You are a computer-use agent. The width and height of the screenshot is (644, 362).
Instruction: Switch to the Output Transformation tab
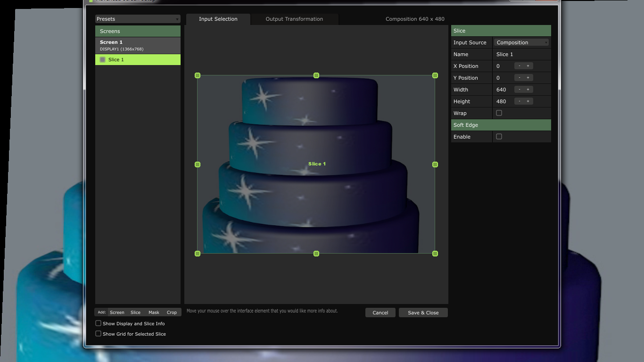click(x=294, y=19)
